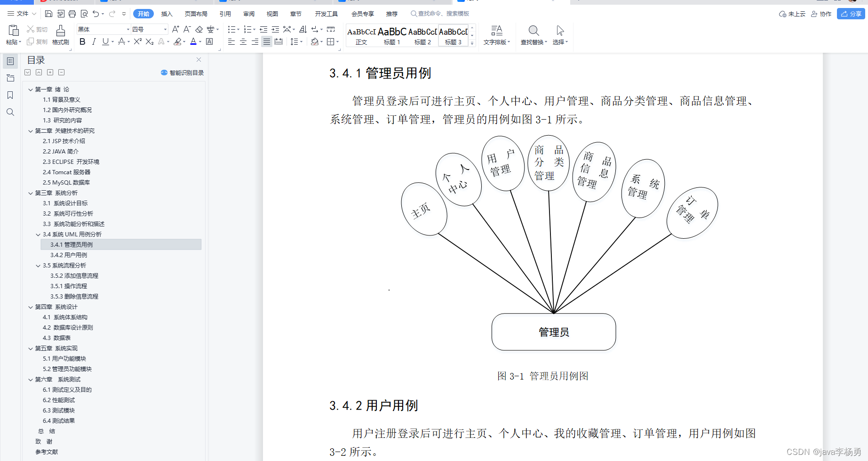Open the 文件 (File) menu

pyautogui.click(x=22, y=14)
